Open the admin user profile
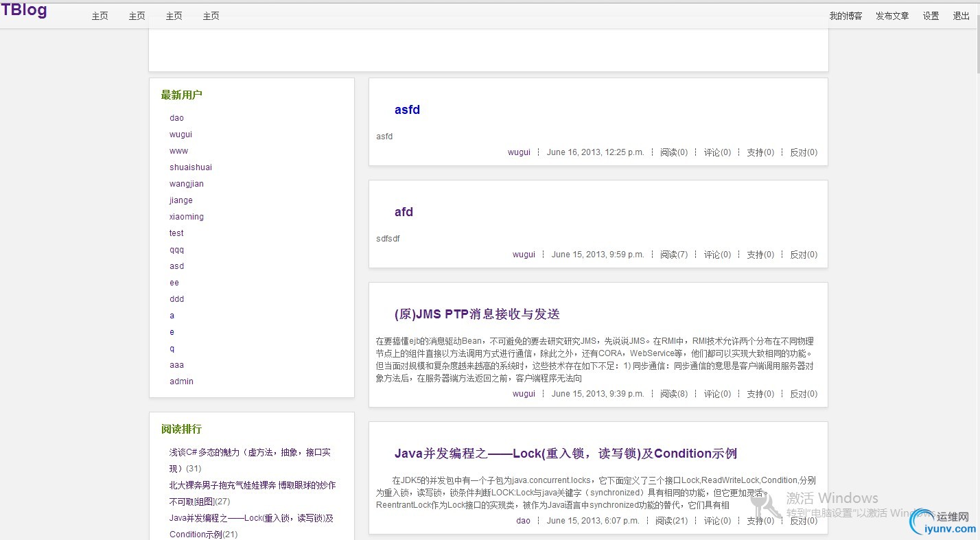The image size is (980, 540). click(181, 381)
